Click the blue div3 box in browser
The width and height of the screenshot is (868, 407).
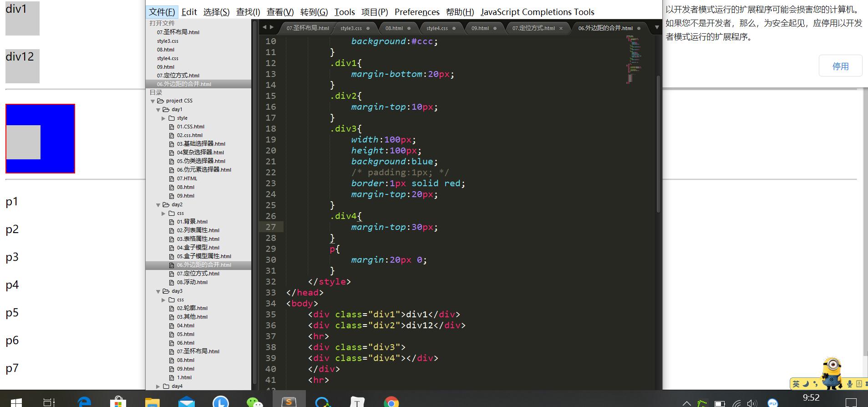click(x=41, y=138)
